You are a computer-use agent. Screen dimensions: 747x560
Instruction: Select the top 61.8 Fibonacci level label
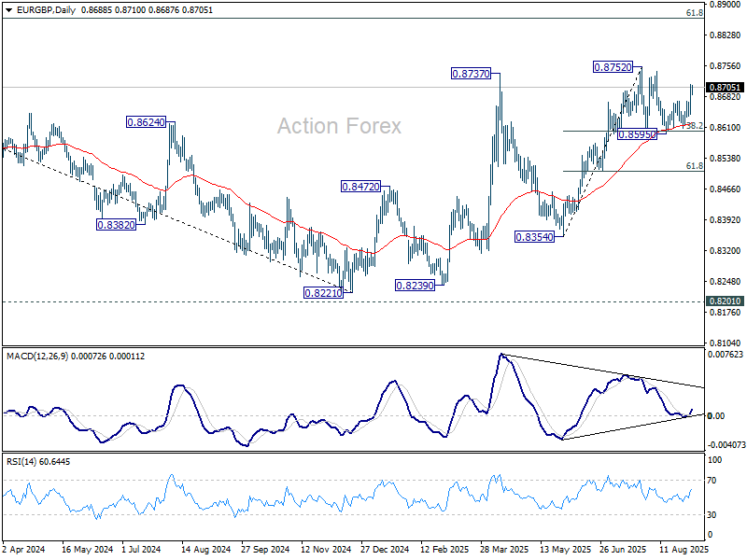pyautogui.click(x=695, y=13)
